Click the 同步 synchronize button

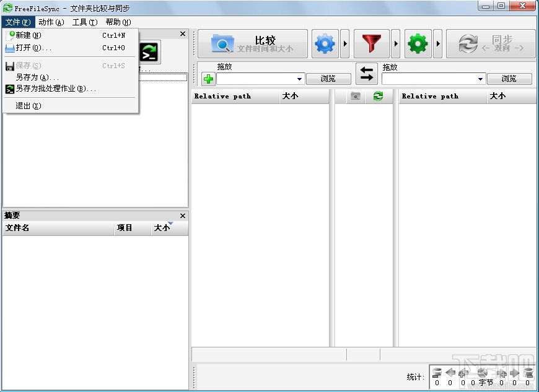tap(491, 43)
